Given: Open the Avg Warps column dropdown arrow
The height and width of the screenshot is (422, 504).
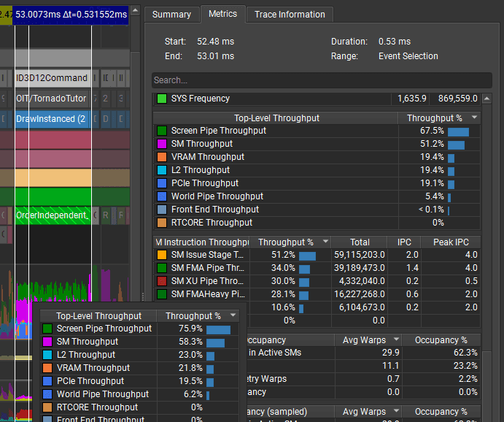Looking at the screenshot, I should point(396,340).
